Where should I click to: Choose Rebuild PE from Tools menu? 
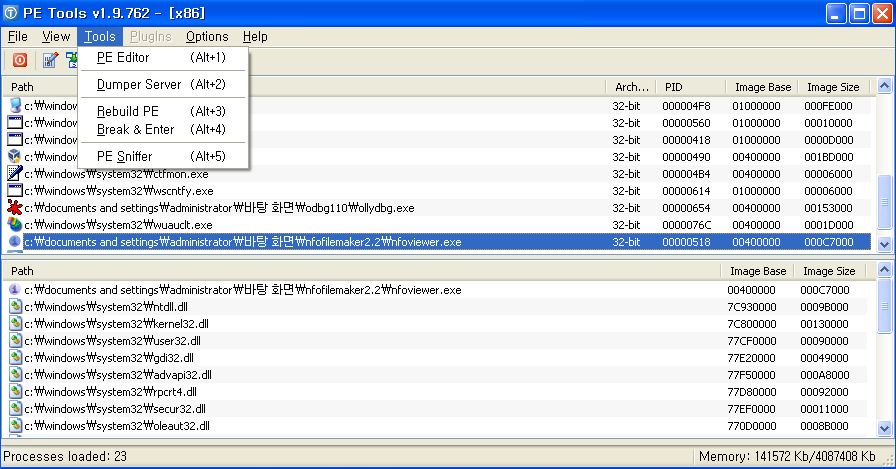(x=163, y=111)
